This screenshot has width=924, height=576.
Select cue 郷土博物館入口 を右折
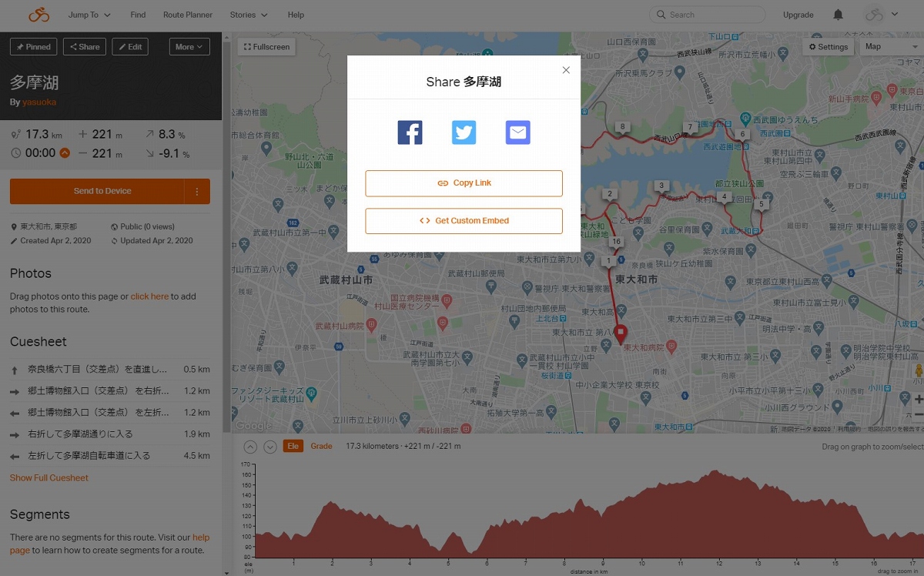pos(110,391)
